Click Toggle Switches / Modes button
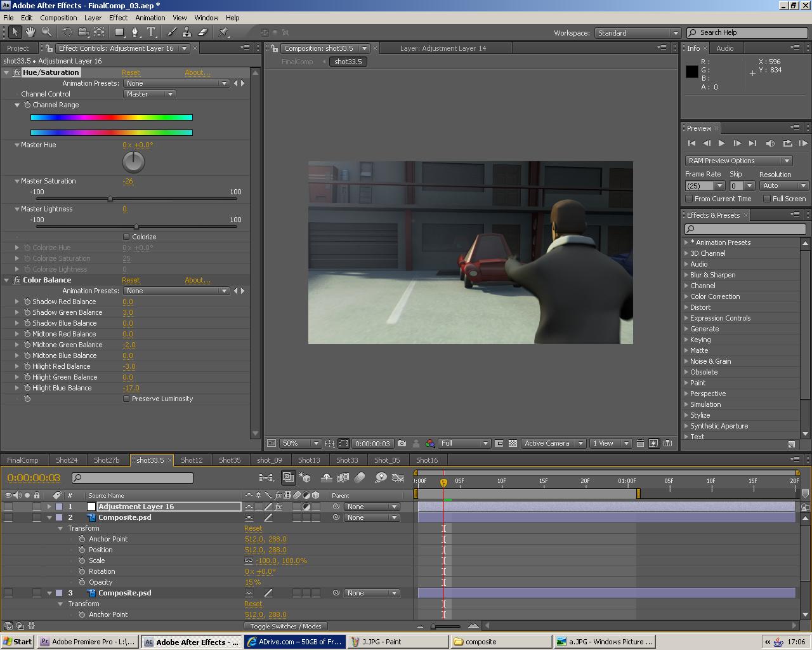This screenshot has width=812, height=650. click(x=285, y=626)
